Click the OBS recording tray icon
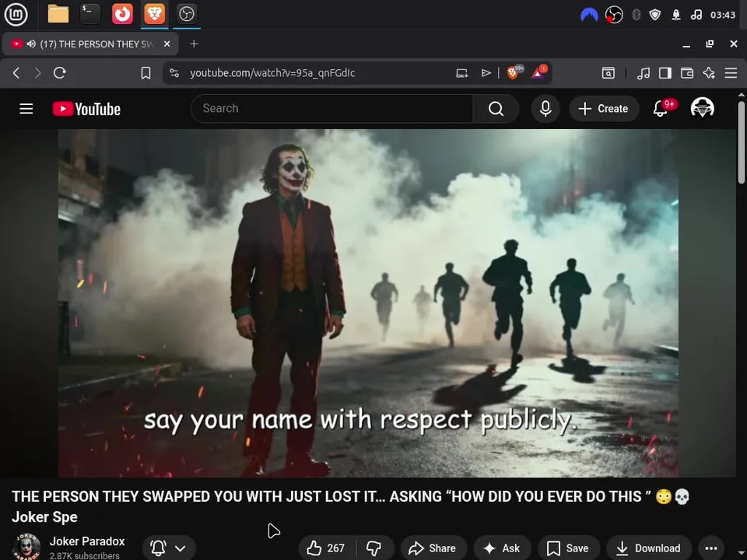Image resolution: width=747 pixels, height=560 pixels. pyautogui.click(x=614, y=15)
